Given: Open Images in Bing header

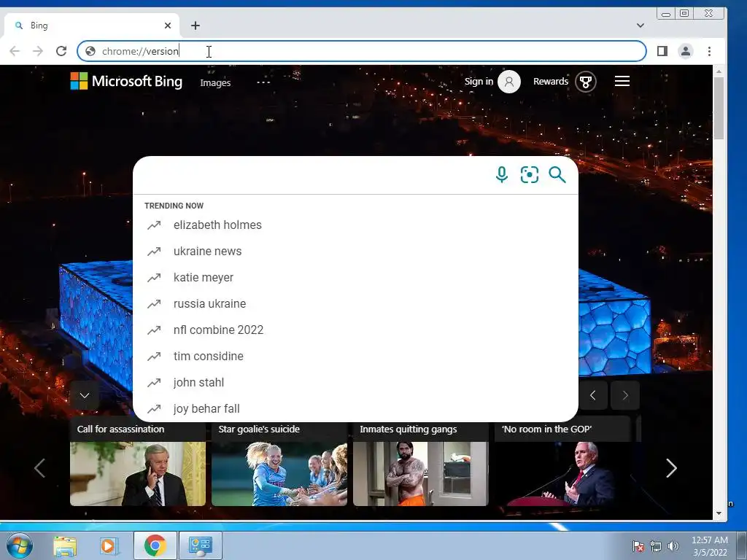Looking at the screenshot, I should tap(215, 83).
